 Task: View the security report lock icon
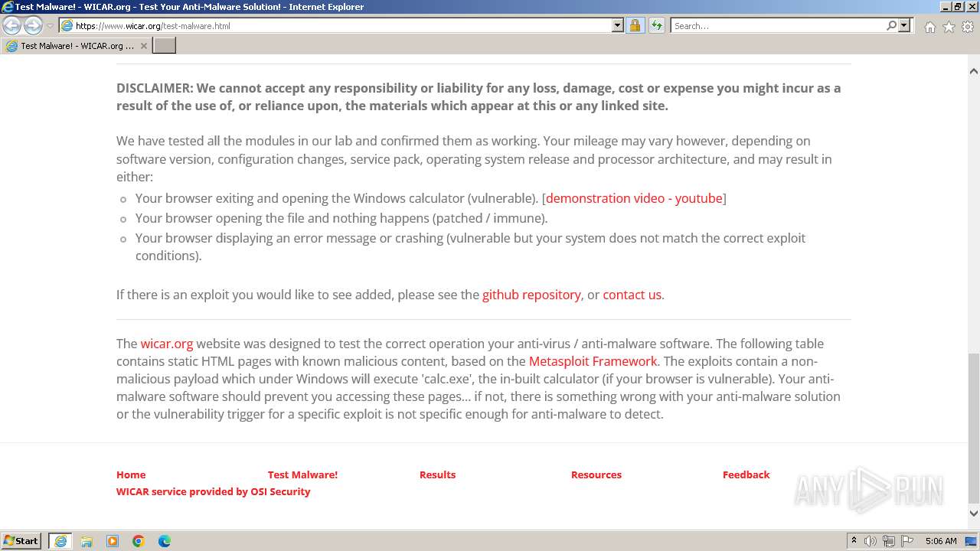point(635,25)
